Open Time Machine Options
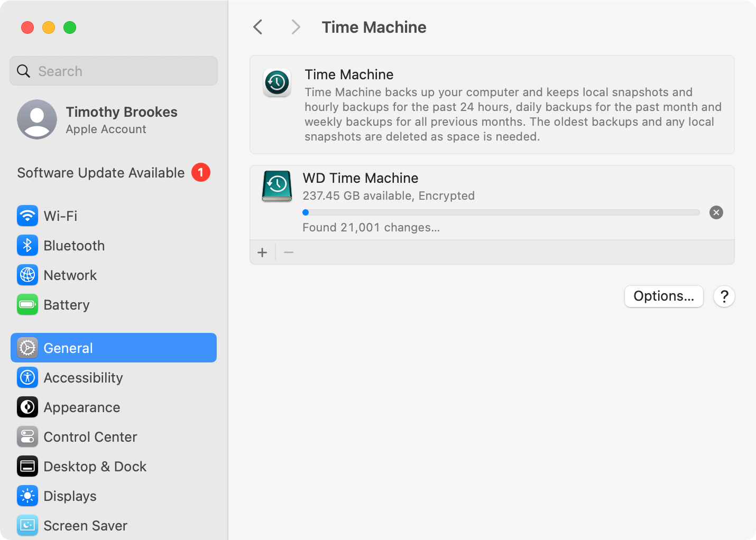Screen dimensions: 756x540 pos(664,296)
